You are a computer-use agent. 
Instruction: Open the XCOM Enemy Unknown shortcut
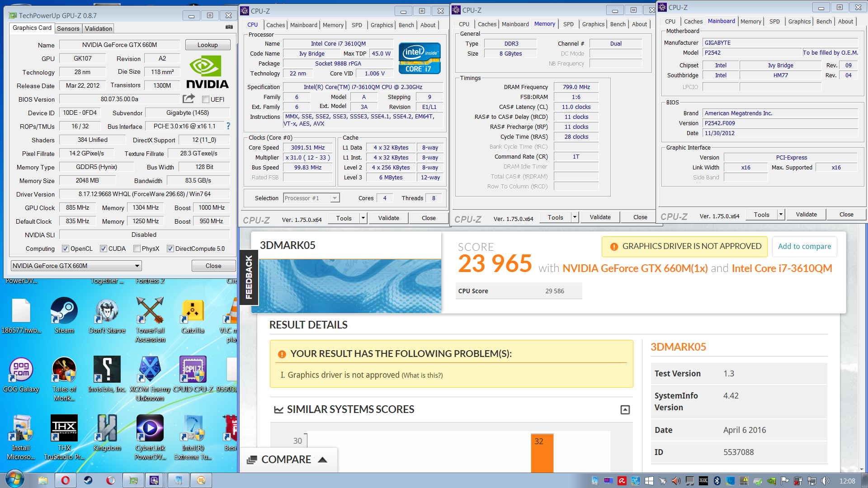pyautogui.click(x=150, y=378)
